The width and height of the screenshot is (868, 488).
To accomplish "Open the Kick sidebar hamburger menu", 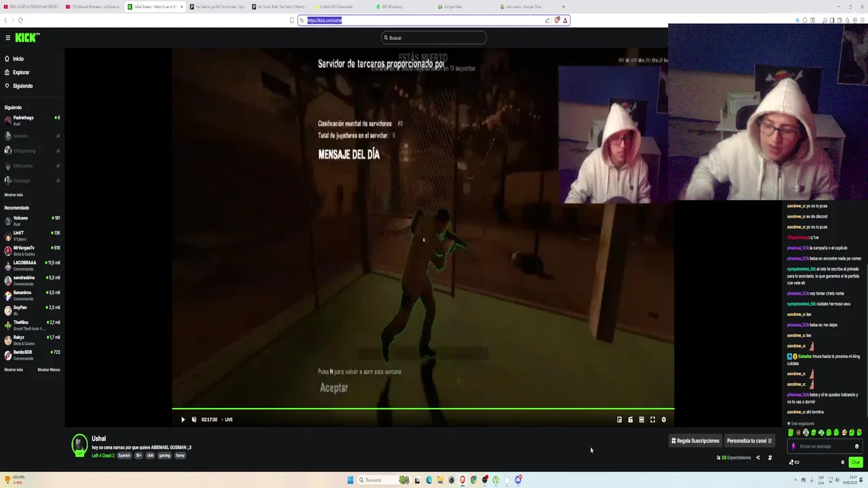I will pyautogui.click(x=7, y=38).
